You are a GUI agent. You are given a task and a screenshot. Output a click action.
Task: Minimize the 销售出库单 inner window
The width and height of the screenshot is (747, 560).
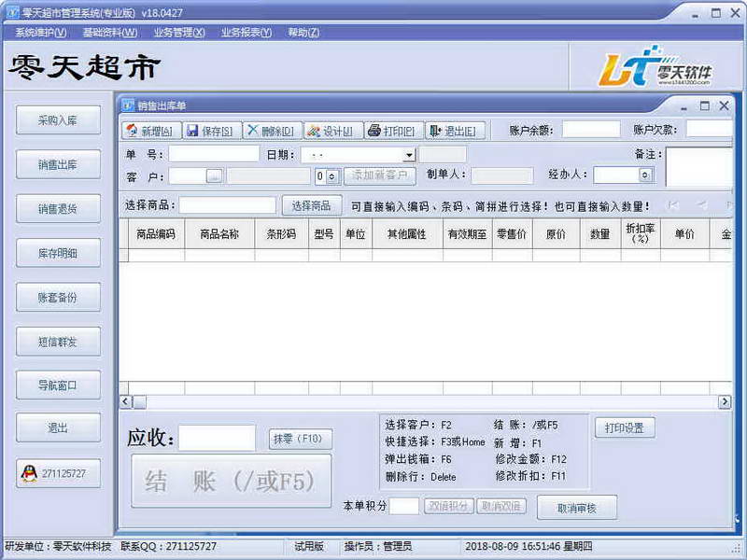[x=684, y=107]
